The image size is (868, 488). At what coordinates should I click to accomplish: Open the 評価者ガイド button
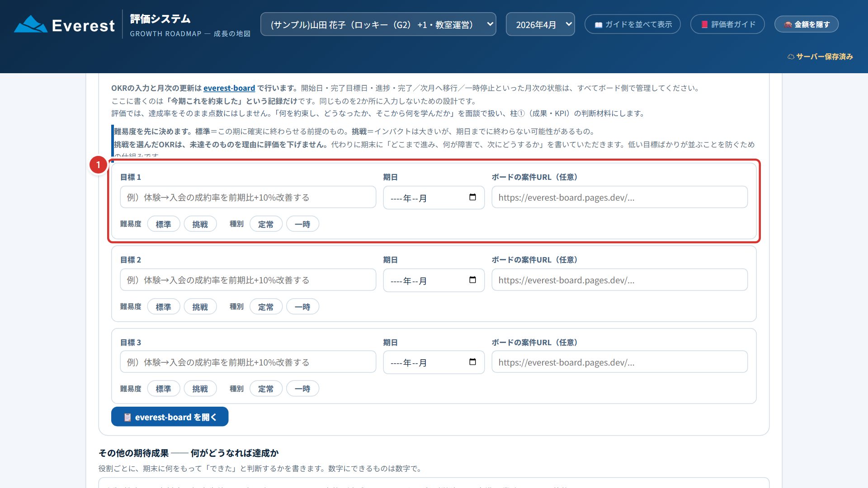coord(727,24)
